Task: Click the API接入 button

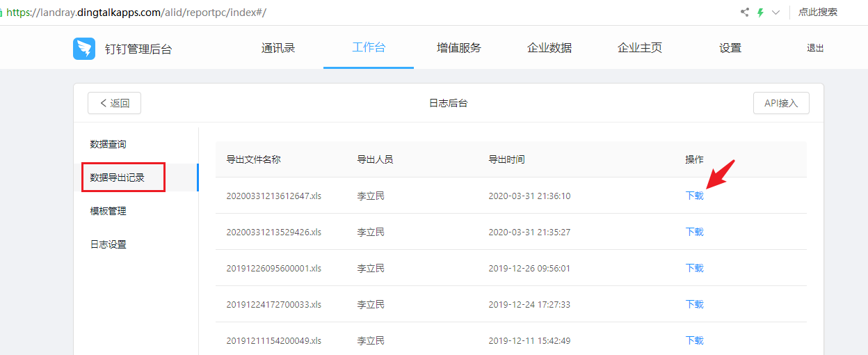Action: pyautogui.click(x=781, y=103)
